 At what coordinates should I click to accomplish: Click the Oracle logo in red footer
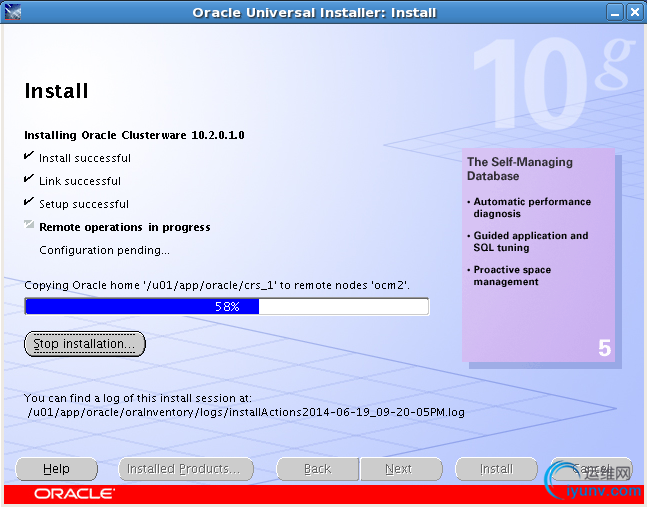74,494
